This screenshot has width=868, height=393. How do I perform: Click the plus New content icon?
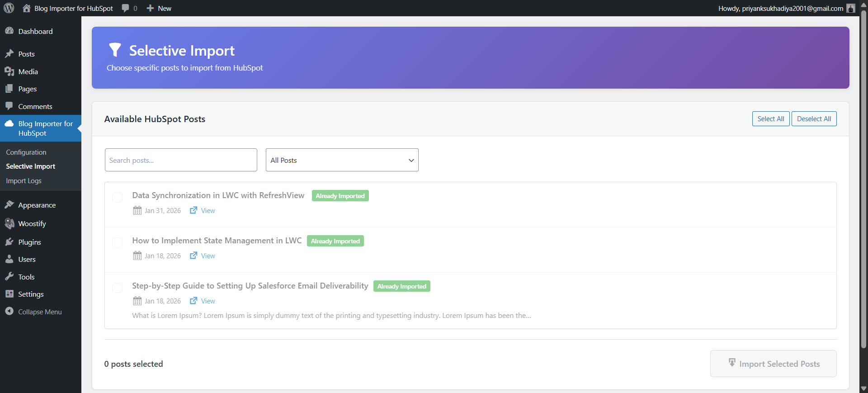(150, 8)
